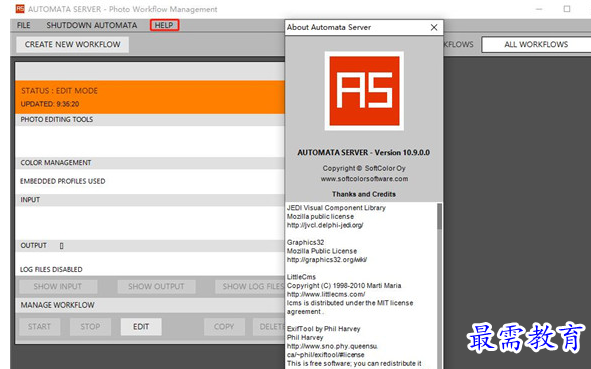Click the COPY workflow button
The height and width of the screenshot is (369, 591).
[x=224, y=327]
